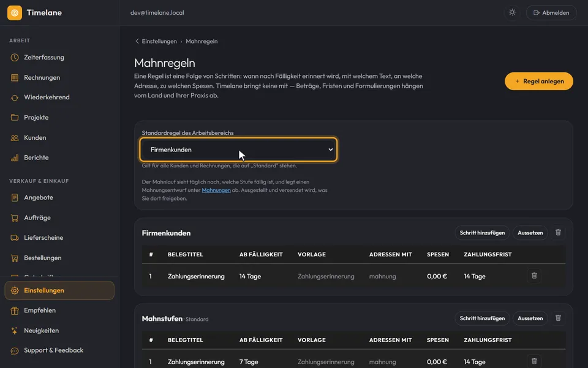The width and height of the screenshot is (588, 368).
Task: Delete the Firmenkunden rule with trash icon
Action: click(558, 232)
